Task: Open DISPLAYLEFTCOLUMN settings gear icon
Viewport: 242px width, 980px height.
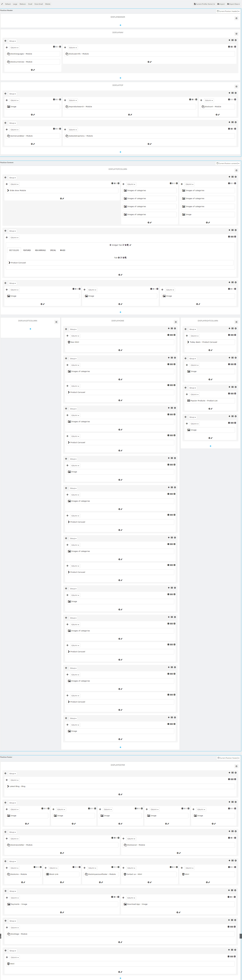Action: pos(56,322)
